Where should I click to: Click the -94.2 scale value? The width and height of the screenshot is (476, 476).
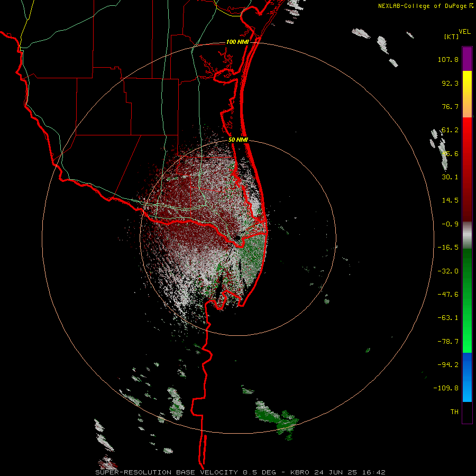pyautogui.click(x=448, y=365)
